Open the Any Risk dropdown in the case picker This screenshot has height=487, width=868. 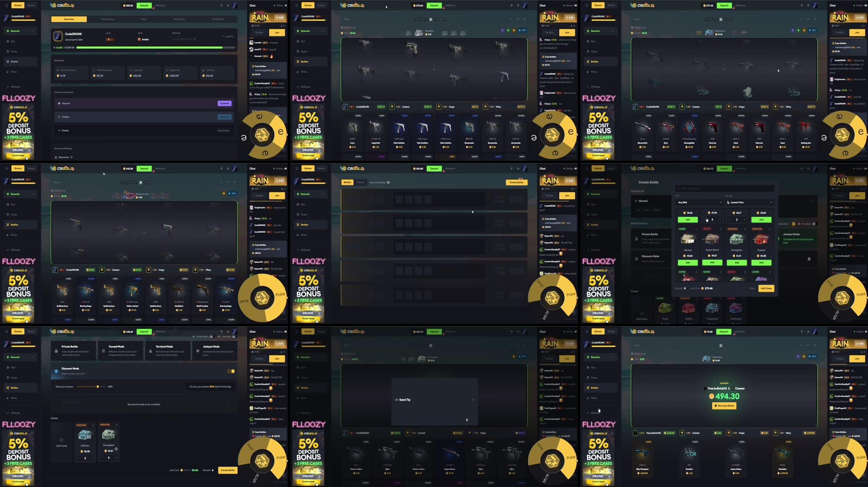(699, 202)
